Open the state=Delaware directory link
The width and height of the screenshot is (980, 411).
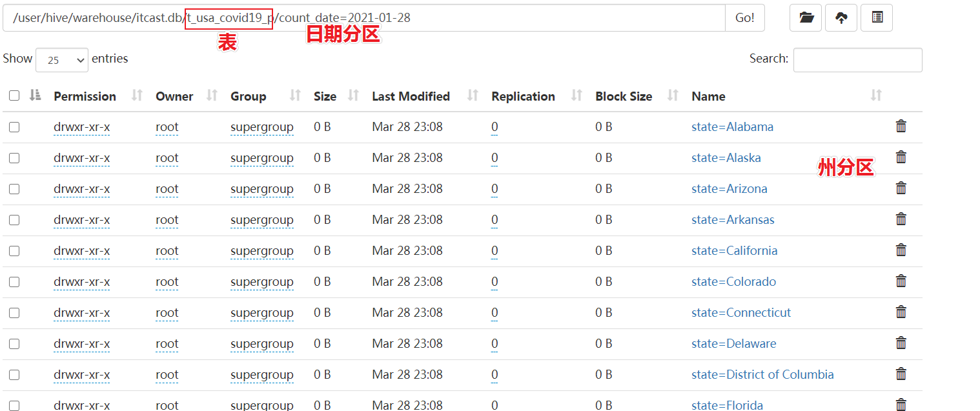(734, 343)
